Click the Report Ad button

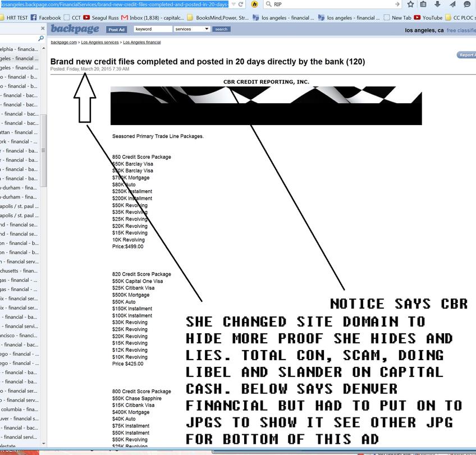coord(466,55)
